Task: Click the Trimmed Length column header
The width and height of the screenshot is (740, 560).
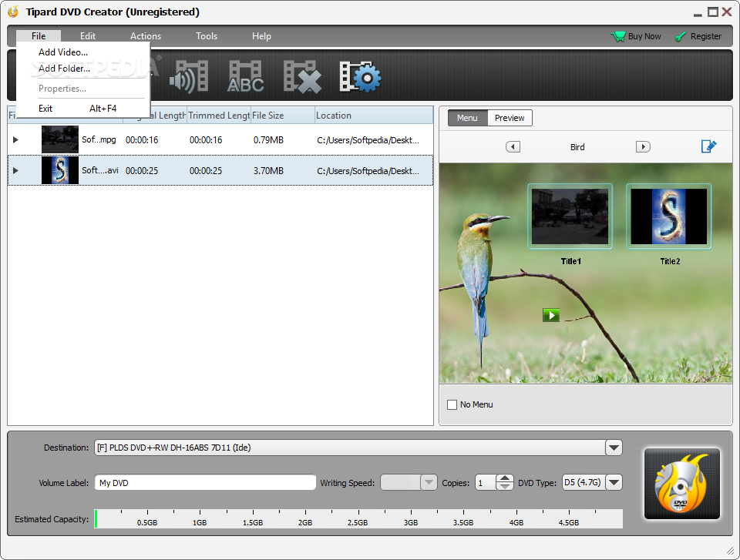Action: (x=218, y=116)
